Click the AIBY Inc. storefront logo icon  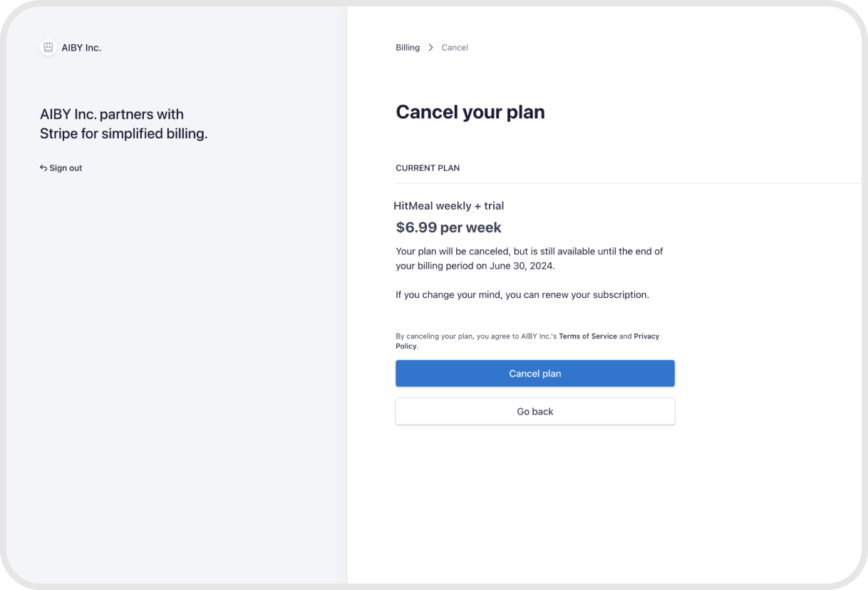[48, 48]
